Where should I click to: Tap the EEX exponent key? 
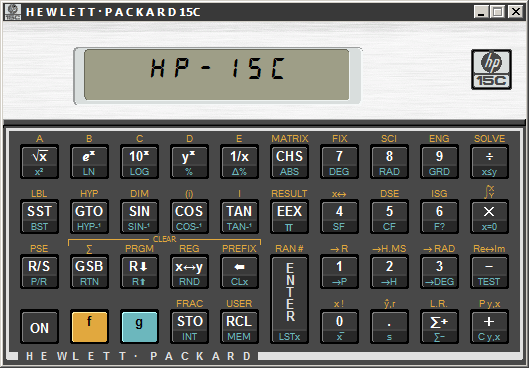(x=289, y=217)
